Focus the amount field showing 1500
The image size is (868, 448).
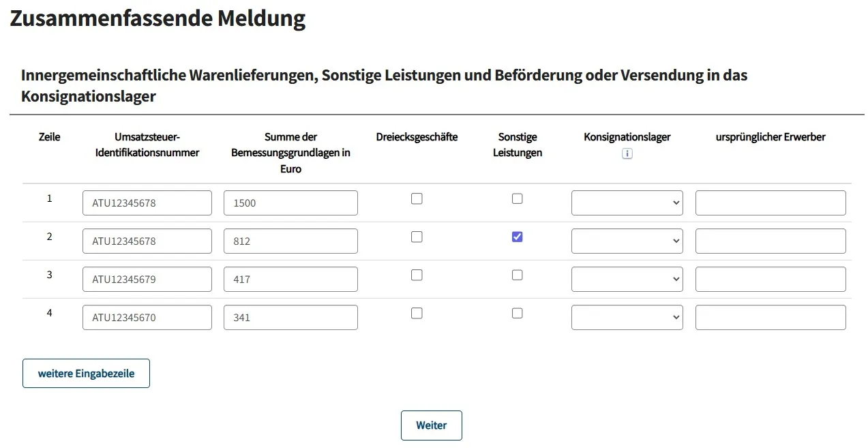(290, 203)
